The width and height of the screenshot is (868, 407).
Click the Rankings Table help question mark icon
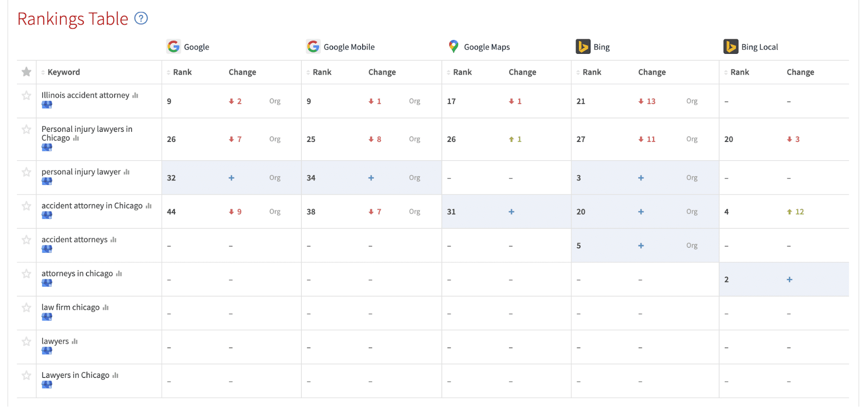coord(141,18)
